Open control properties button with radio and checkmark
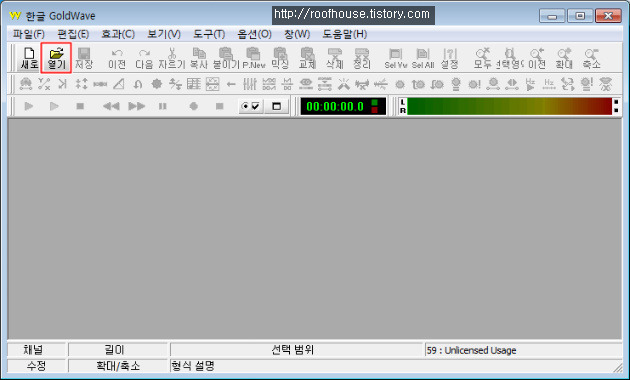630x380 pixels. coord(251,106)
